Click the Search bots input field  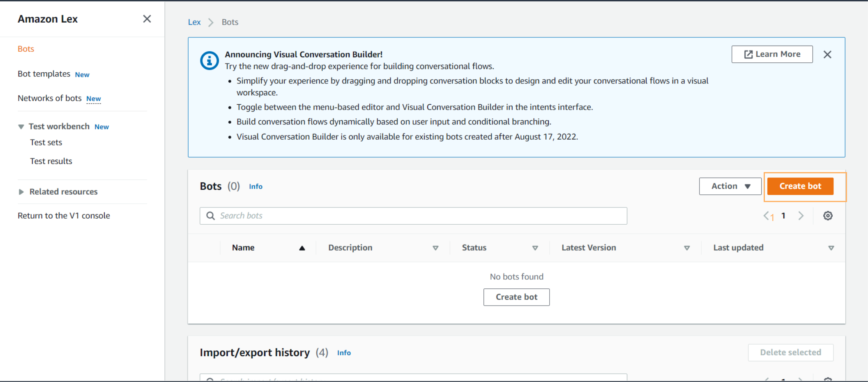(x=413, y=216)
